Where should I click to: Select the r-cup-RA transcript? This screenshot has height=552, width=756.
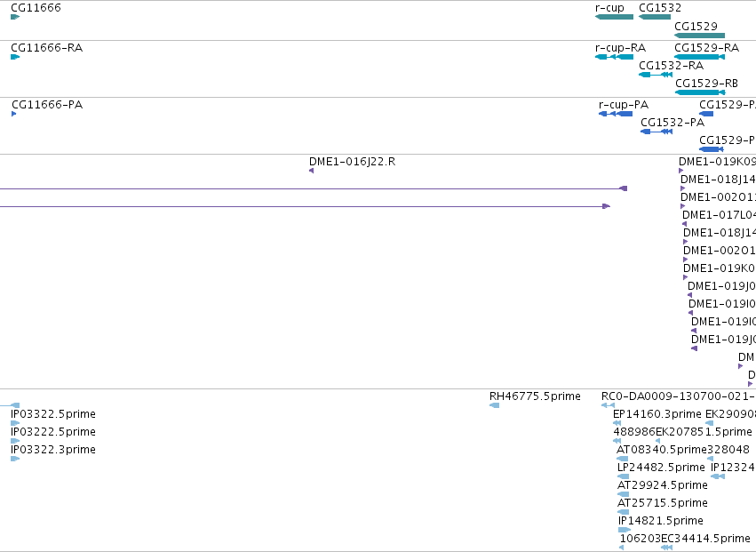click(614, 57)
